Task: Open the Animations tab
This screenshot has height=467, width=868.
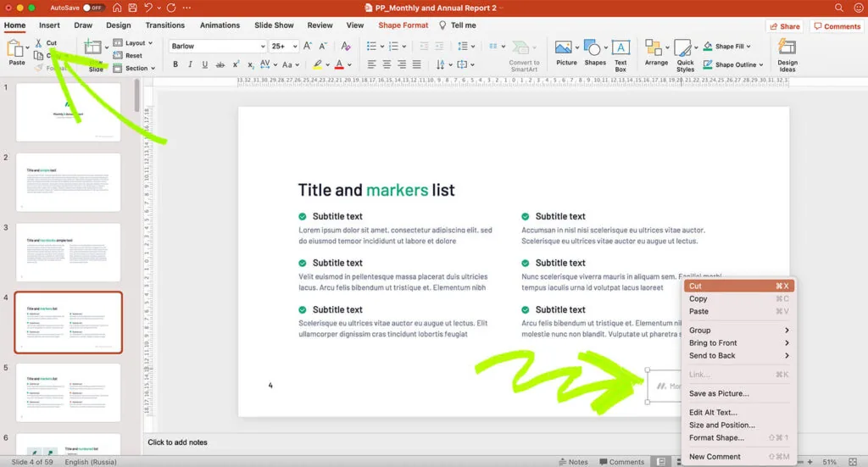Action: [x=220, y=25]
